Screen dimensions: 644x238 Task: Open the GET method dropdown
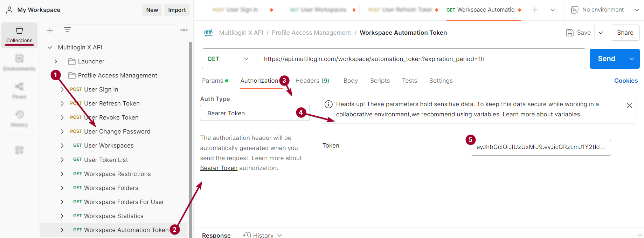tap(229, 59)
